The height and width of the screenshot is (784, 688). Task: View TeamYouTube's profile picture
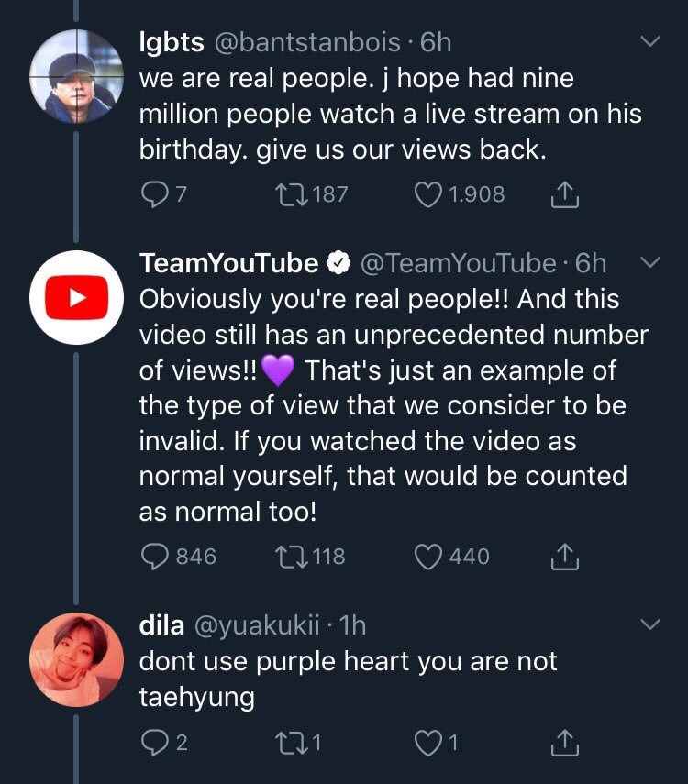(x=76, y=297)
